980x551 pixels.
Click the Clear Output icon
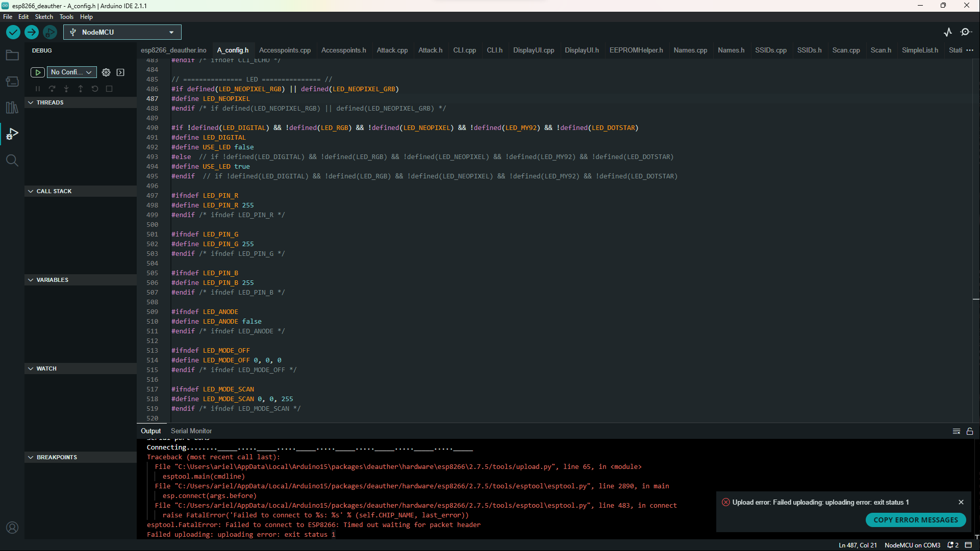click(x=957, y=431)
